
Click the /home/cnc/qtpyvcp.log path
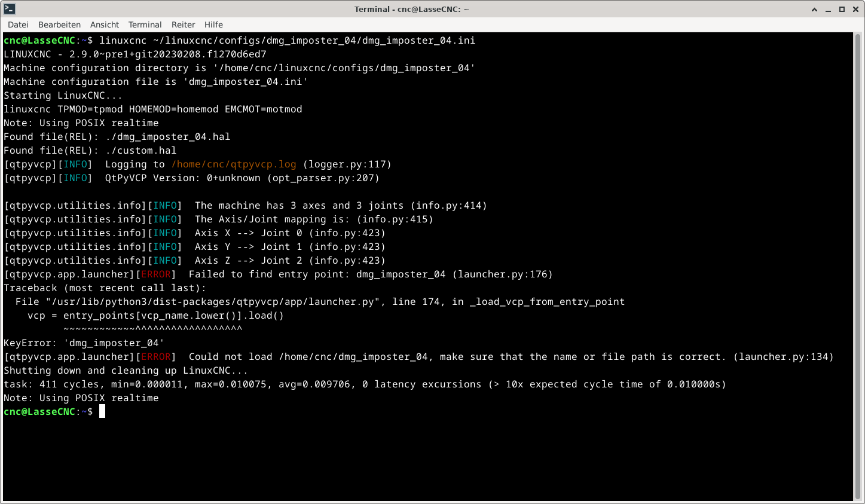pyautogui.click(x=234, y=164)
